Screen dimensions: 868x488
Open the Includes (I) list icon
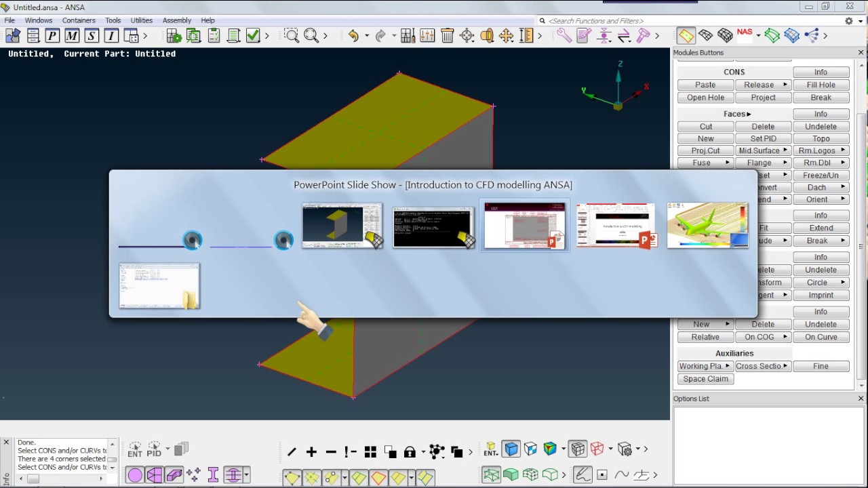click(111, 36)
